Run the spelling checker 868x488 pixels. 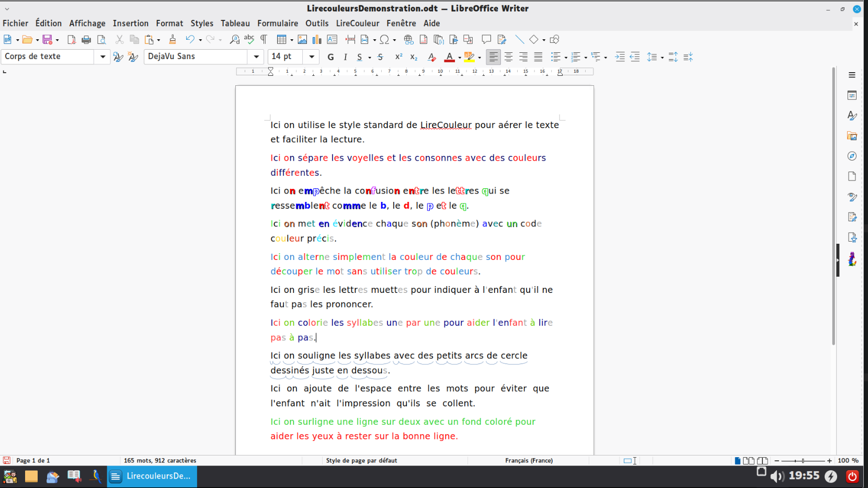point(249,39)
